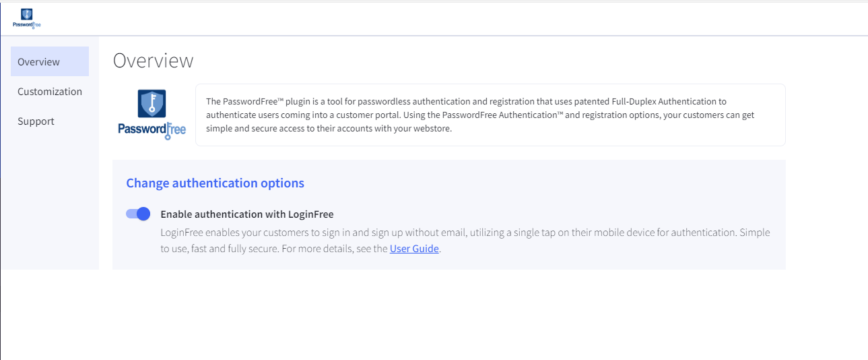Screen dimensions: 868x360
Task: Click the small PasswordFree logo in header
Action: click(x=26, y=18)
